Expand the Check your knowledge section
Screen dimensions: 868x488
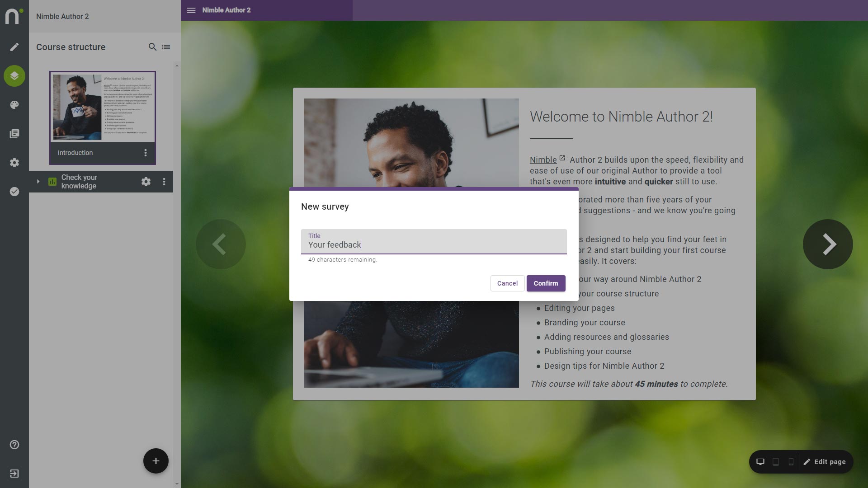tap(38, 182)
